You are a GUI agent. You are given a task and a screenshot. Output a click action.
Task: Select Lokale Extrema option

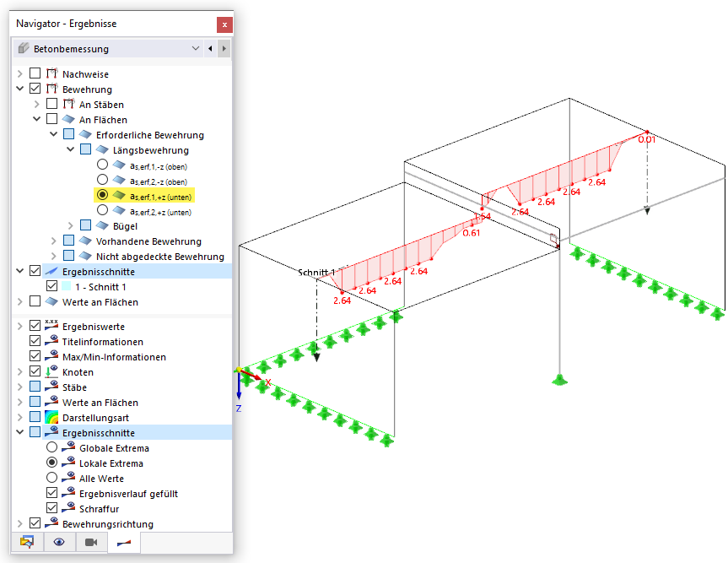52,463
